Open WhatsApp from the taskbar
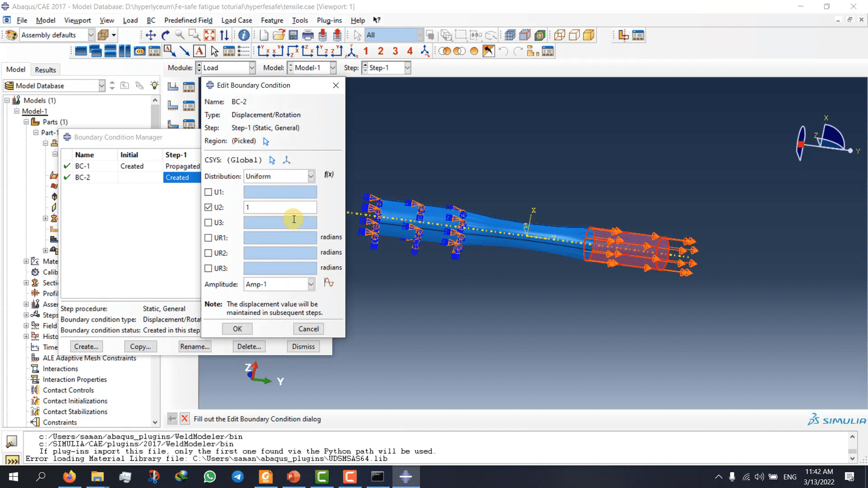This screenshot has width=868, height=488. 209,477
